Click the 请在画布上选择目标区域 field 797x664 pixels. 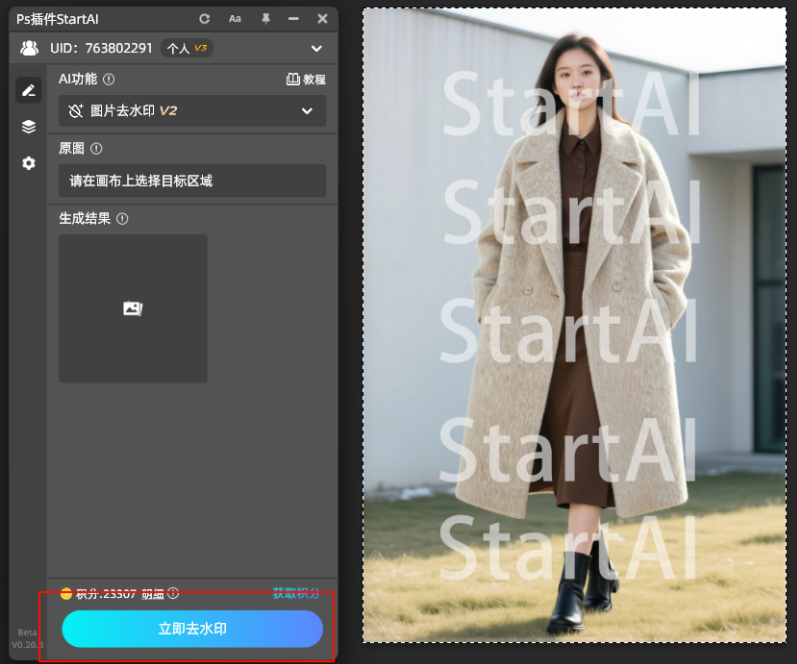[x=192, y=181]
